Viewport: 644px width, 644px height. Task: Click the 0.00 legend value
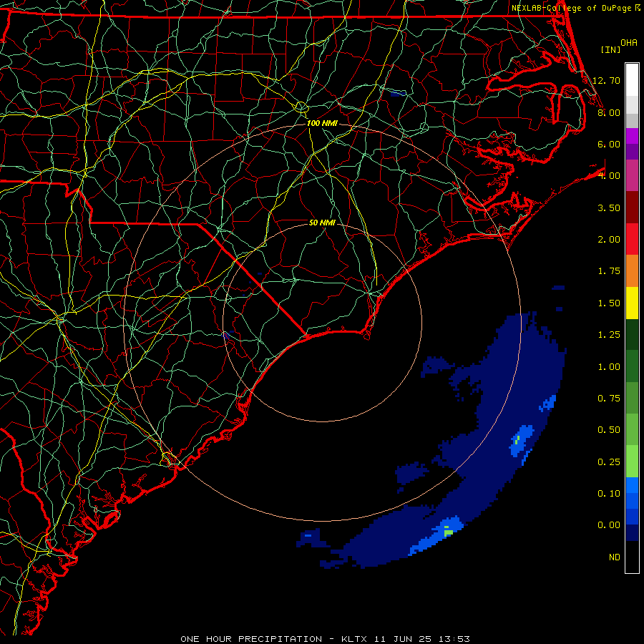[x=609, y=525]
